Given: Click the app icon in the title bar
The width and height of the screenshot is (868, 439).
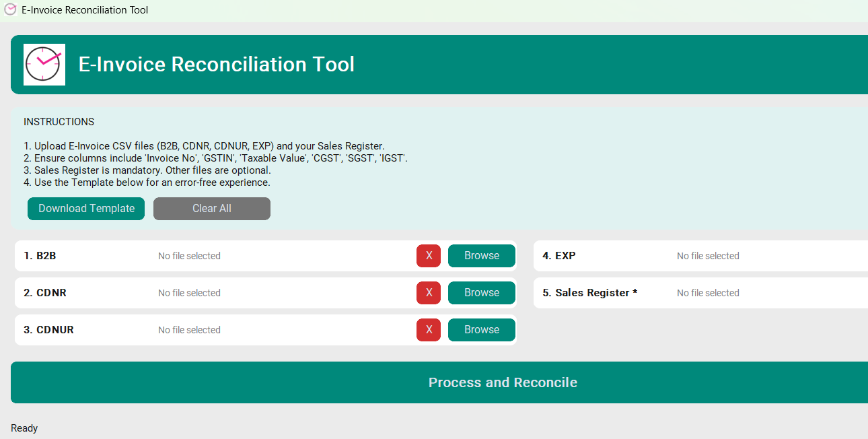Looking at the screenshot, I should tap(9, 9).
